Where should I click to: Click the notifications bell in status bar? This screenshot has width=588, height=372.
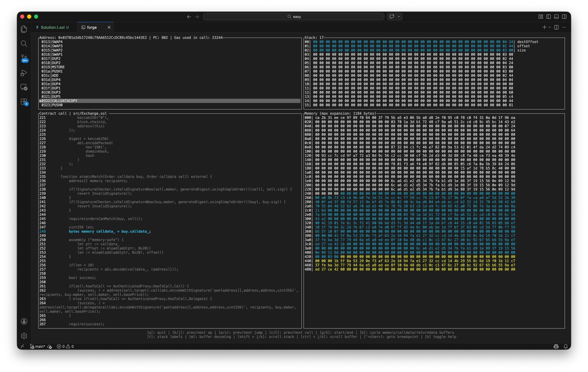pos(566,346)
